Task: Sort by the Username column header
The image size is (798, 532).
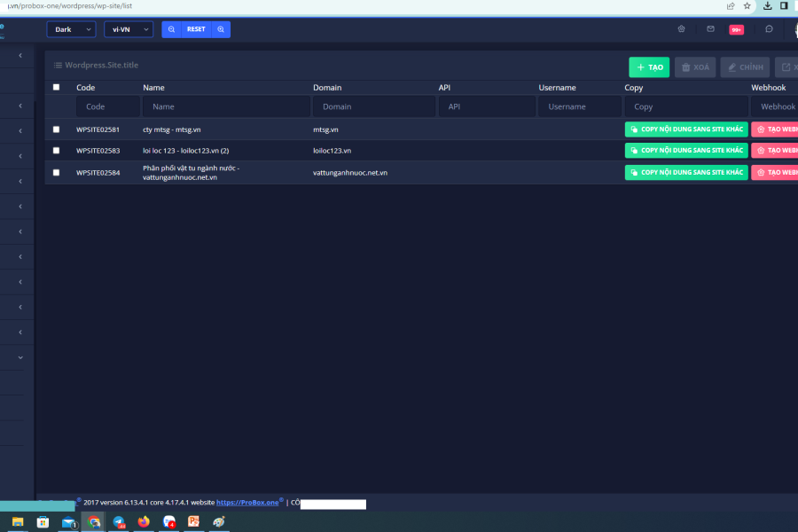Action: coord(557,88)
